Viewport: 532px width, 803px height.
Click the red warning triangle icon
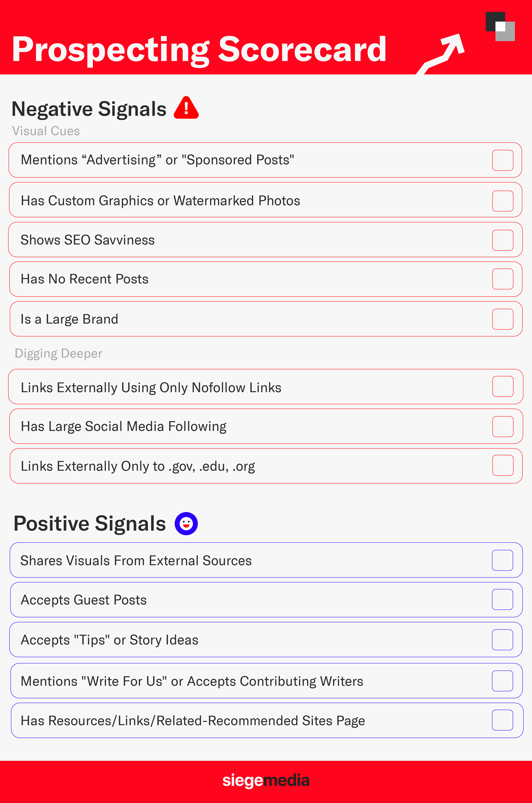coord(186,108)
